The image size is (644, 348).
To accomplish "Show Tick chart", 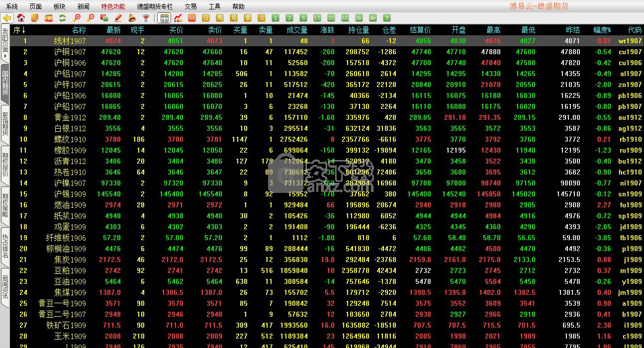I will click(192, 18).
